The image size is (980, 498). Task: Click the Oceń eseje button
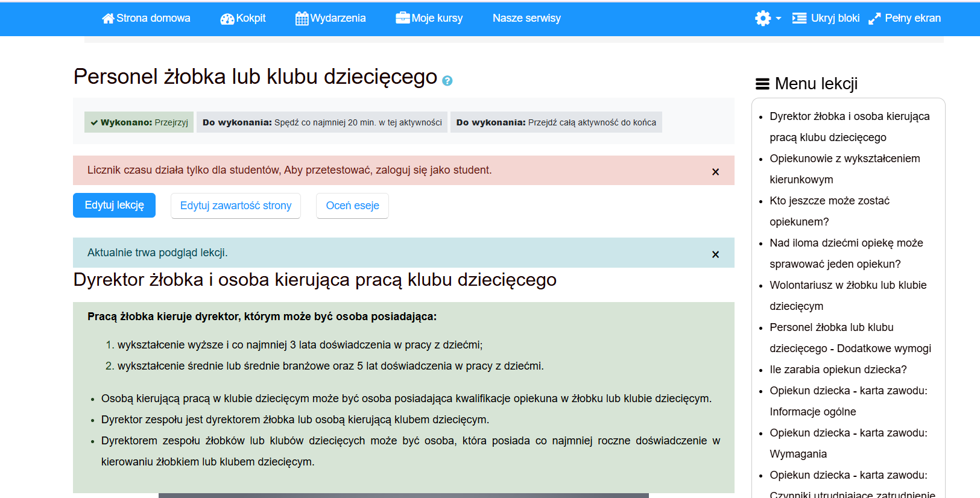tap(352, 206)
